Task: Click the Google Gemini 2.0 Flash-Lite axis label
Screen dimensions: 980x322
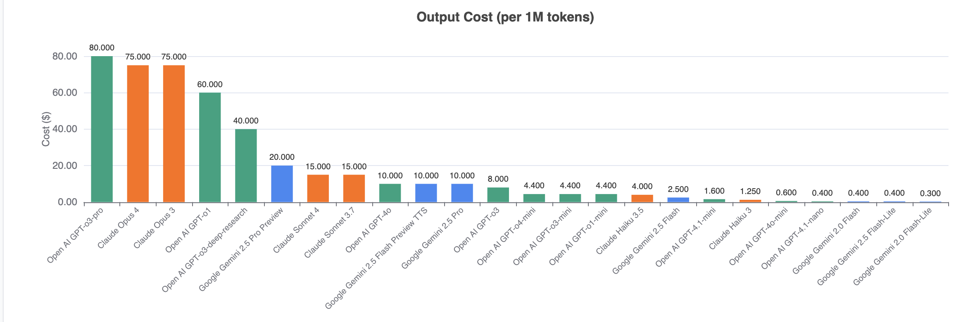Action: pyautogui.click(x=892, y=246)
